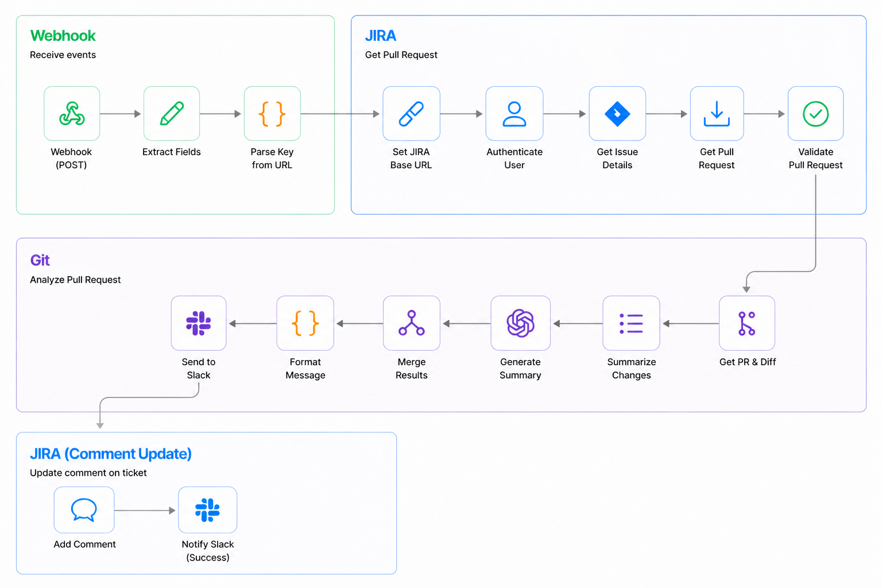Click the Validate Pull Request checkmark node
Viewport: 882px width, 588px height.
[x=815, y=114]
